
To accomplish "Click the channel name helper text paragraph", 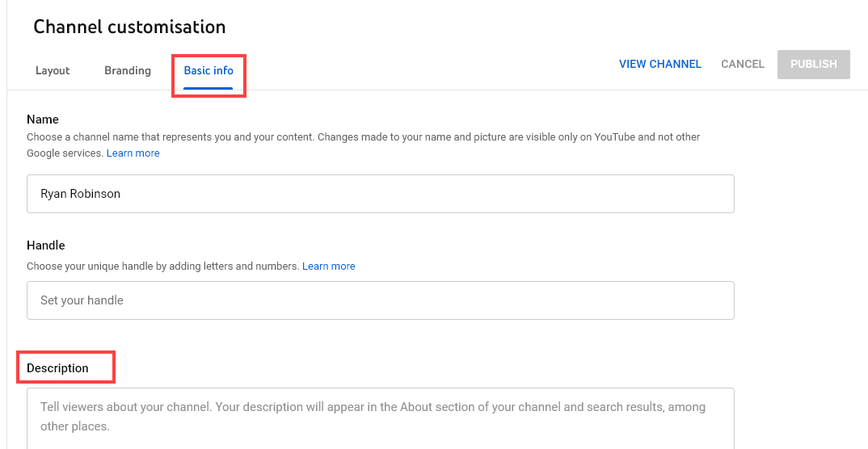I will coord(363,137).
